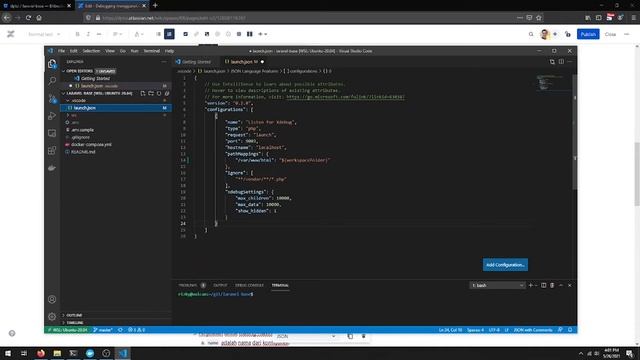Open the Terminal menu in VS Code

coord(151,51)
